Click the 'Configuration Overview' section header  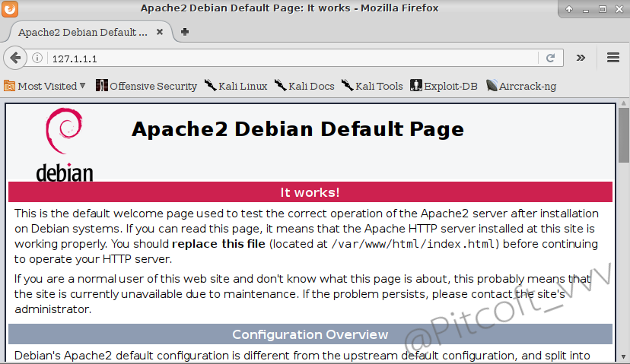[x=310, y=334]
